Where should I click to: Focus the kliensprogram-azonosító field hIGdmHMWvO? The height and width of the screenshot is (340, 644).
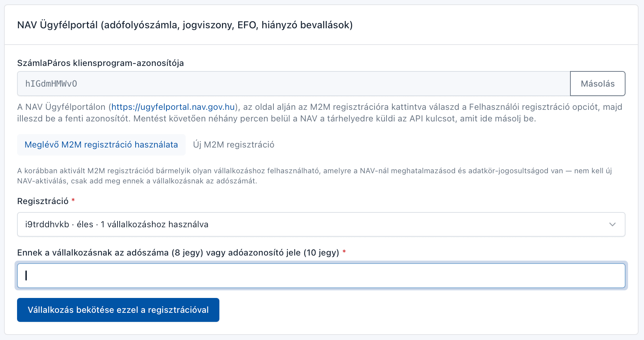294,84
